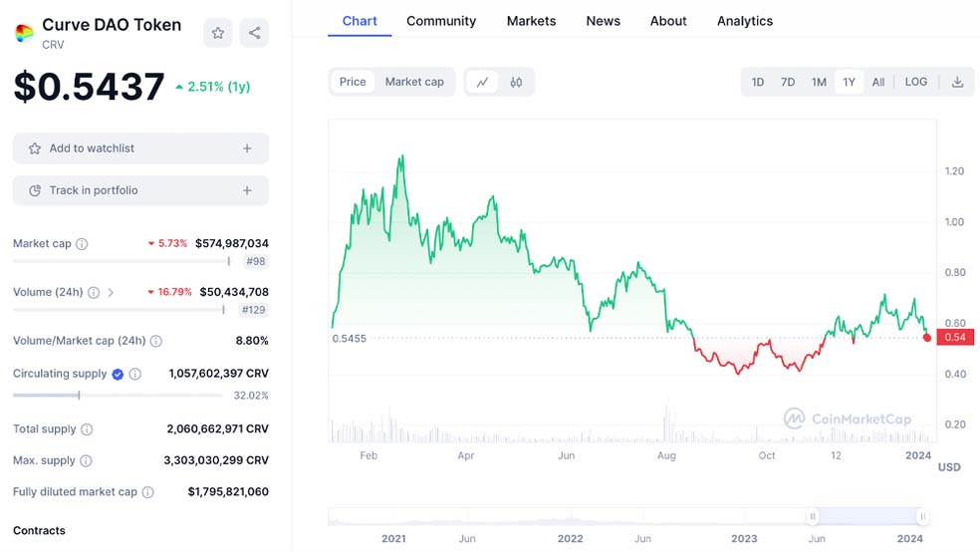
Task: Expand Add to watlist plus option
Action: 247,148
